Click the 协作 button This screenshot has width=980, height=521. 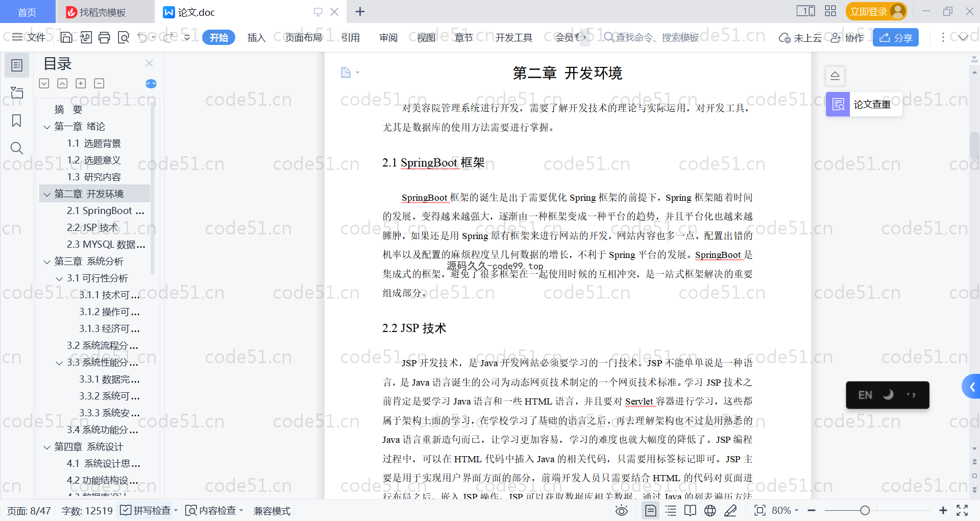(x=847, y=37)
